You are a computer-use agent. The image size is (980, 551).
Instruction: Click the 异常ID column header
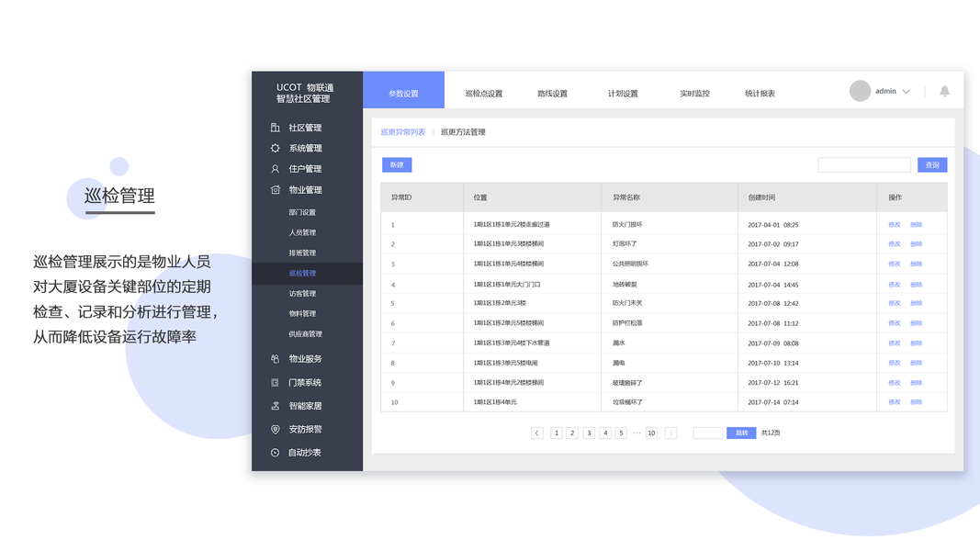coord(401,197)
